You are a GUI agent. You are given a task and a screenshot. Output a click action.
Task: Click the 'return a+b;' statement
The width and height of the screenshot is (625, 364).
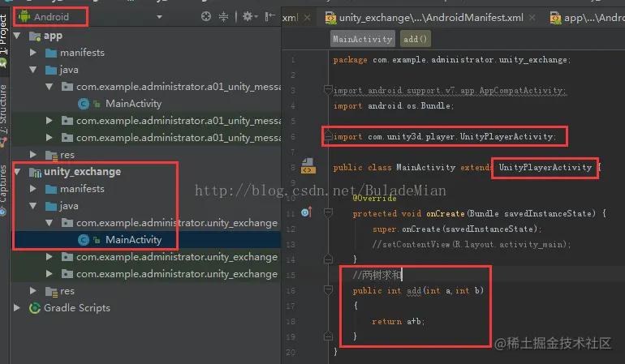pyautogui.click(x=399, y=321)
